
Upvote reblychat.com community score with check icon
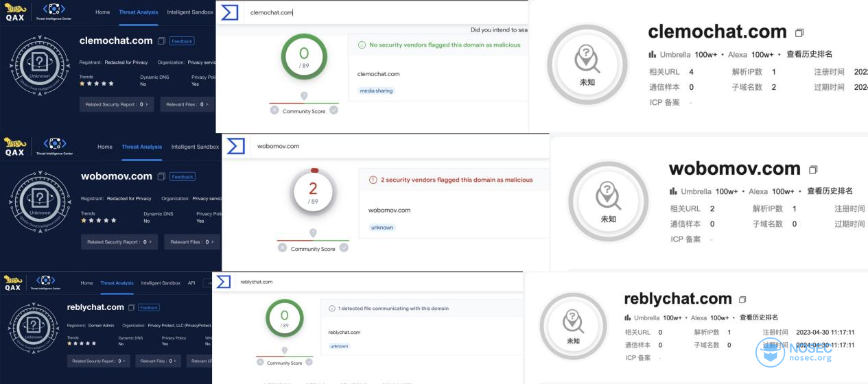click(x=309, y=363)
